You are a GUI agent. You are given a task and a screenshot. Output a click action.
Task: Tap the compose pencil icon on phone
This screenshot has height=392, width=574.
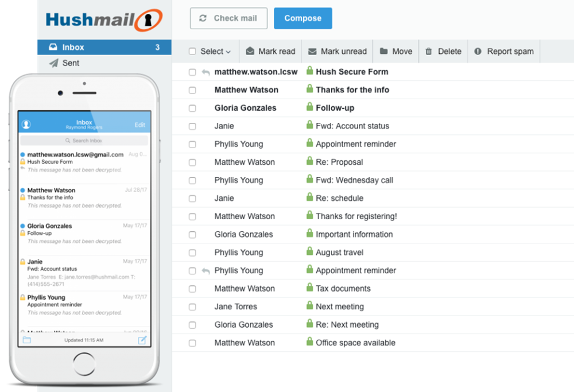pyautogui.click(x=142, y=340)
